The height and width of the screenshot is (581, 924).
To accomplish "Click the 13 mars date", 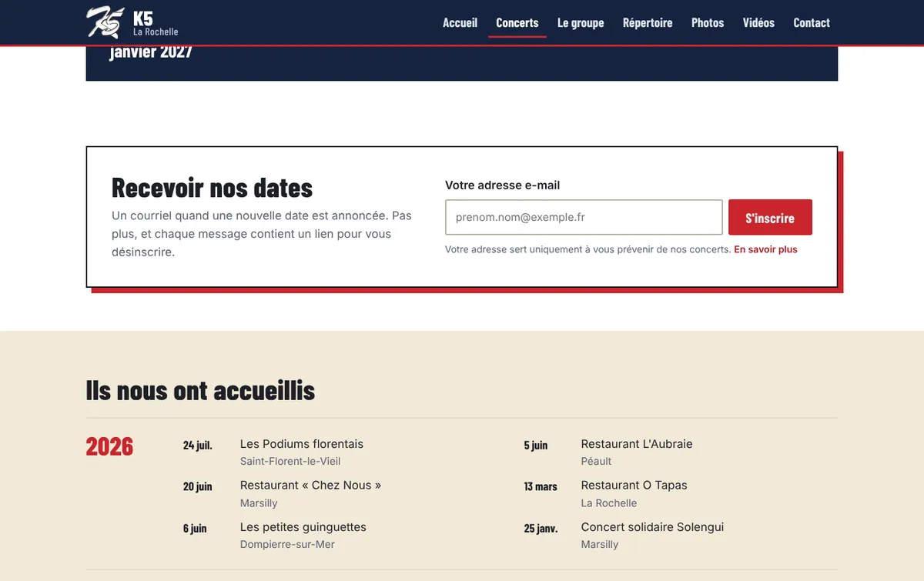I will (541, 486).
